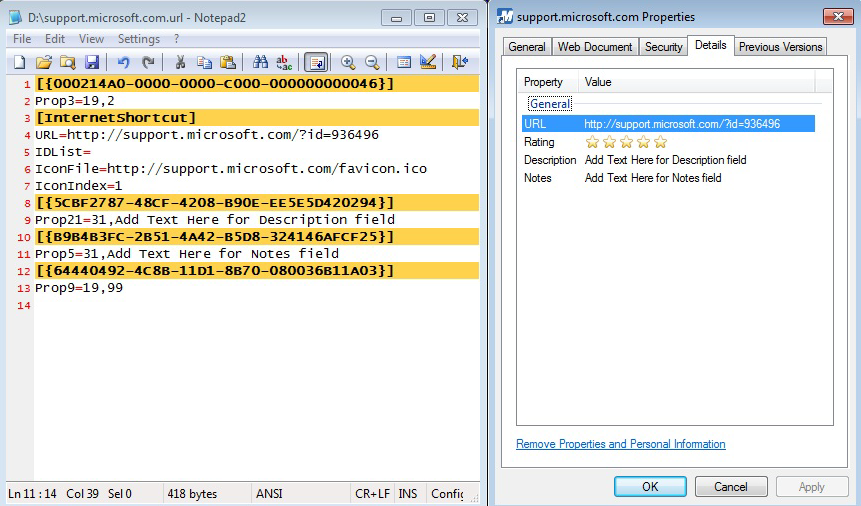861x506 pixels.
Task: Toggle word wrap toolbar button
Action: tap(316, 62)
